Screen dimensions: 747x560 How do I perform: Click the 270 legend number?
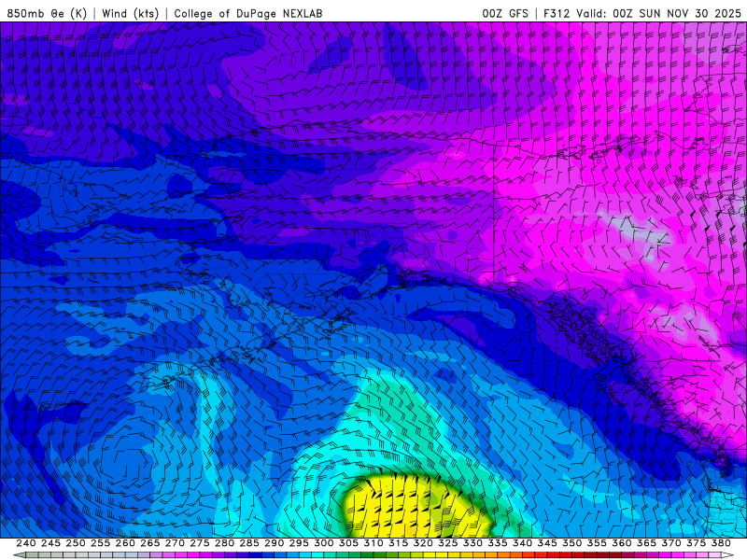pyautogui.click(x=175, y=543)
